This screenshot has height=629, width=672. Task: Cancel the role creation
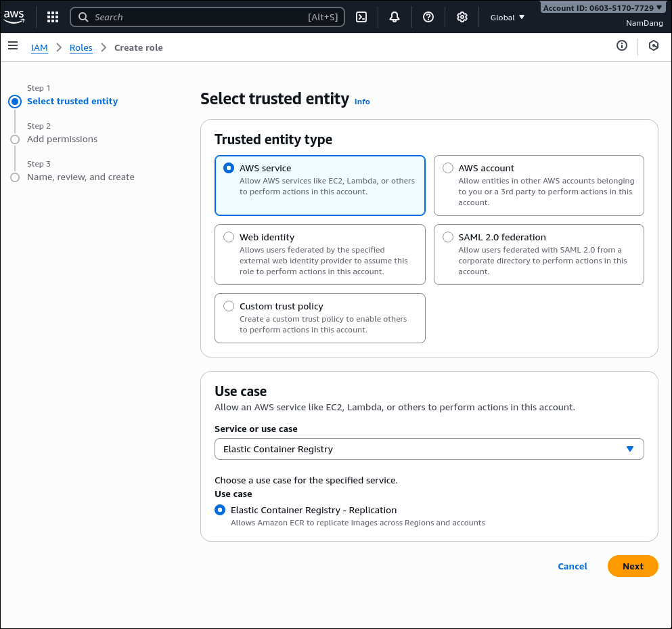click(572, 566)
